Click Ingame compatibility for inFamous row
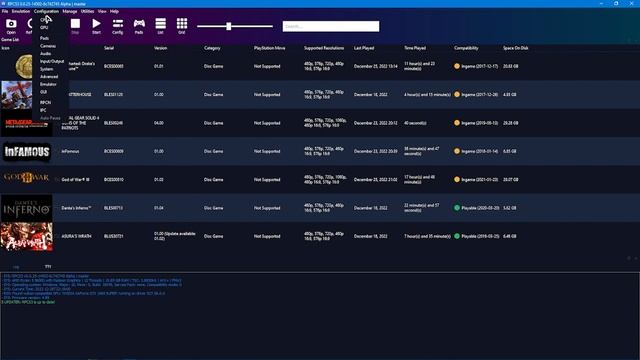Screen dimensions: 640x360 click(476, 151)
